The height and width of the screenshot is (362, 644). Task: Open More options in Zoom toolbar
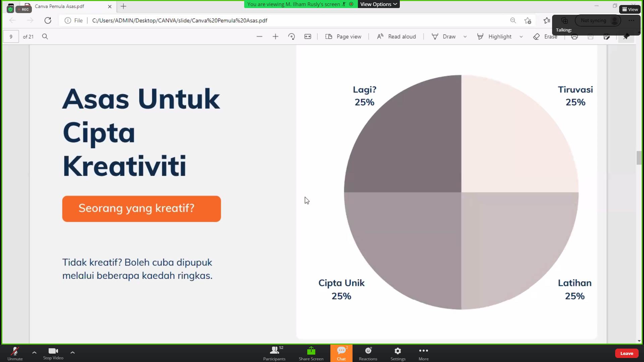point(424,354)
